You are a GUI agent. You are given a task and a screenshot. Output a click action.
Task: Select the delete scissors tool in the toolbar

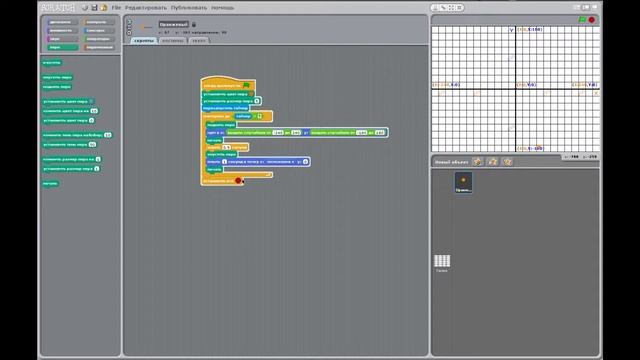443,8
